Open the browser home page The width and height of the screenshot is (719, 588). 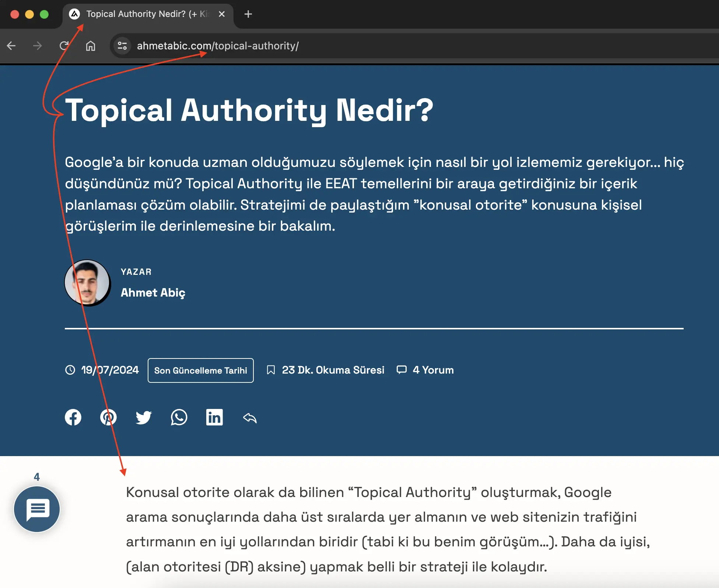[91, 46]
